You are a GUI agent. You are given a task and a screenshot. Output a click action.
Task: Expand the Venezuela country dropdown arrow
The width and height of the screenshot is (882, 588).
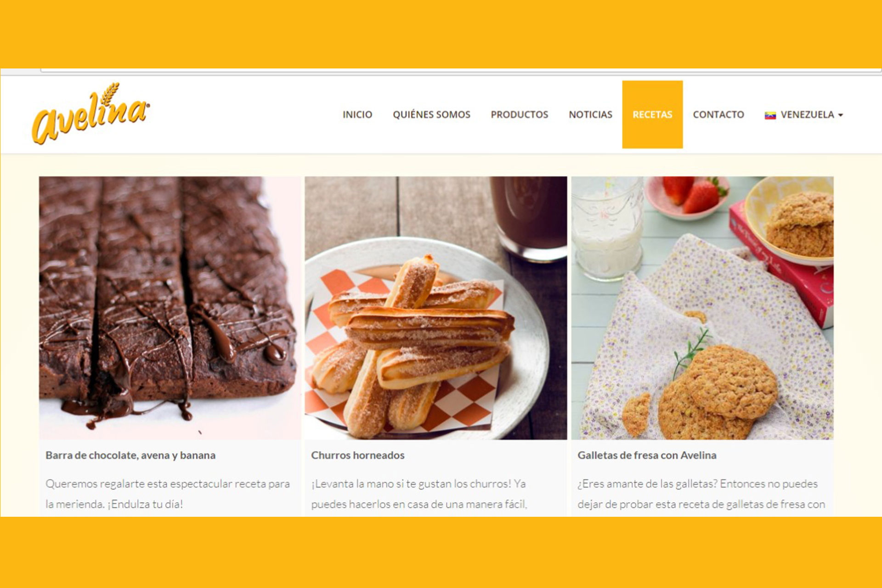840,115
